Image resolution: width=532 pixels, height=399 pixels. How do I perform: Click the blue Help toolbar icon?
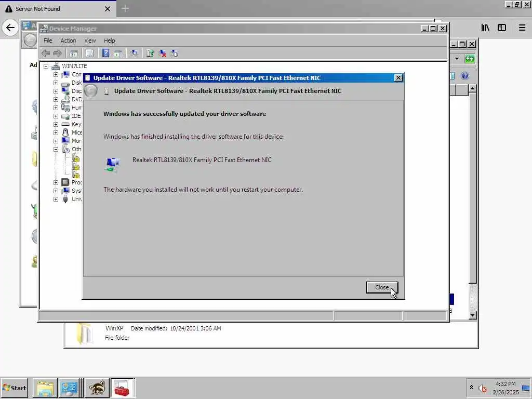105,54
